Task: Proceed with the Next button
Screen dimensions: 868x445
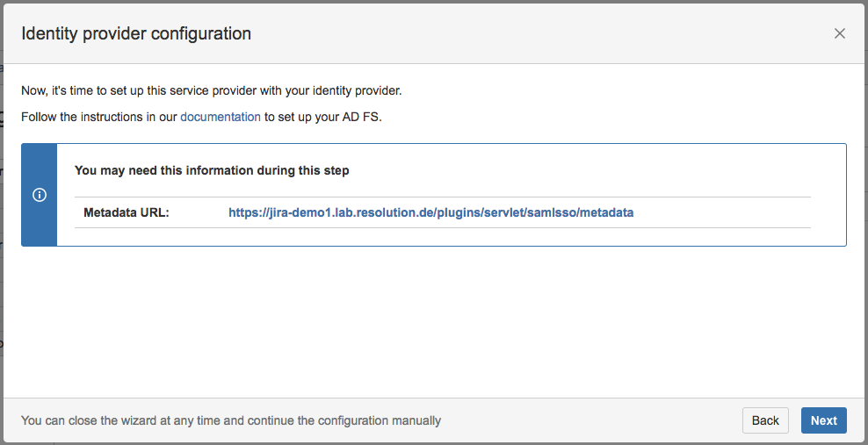Action: (824, 420)
